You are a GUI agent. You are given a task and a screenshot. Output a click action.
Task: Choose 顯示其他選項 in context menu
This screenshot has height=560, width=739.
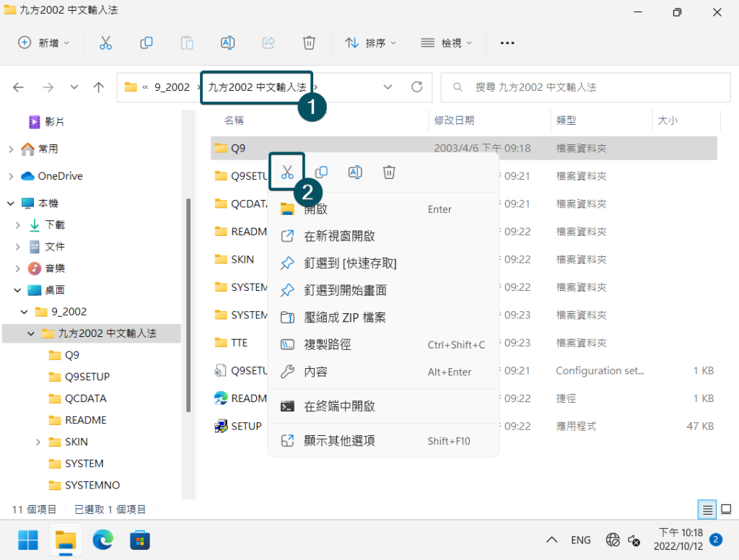coord(382,441)
